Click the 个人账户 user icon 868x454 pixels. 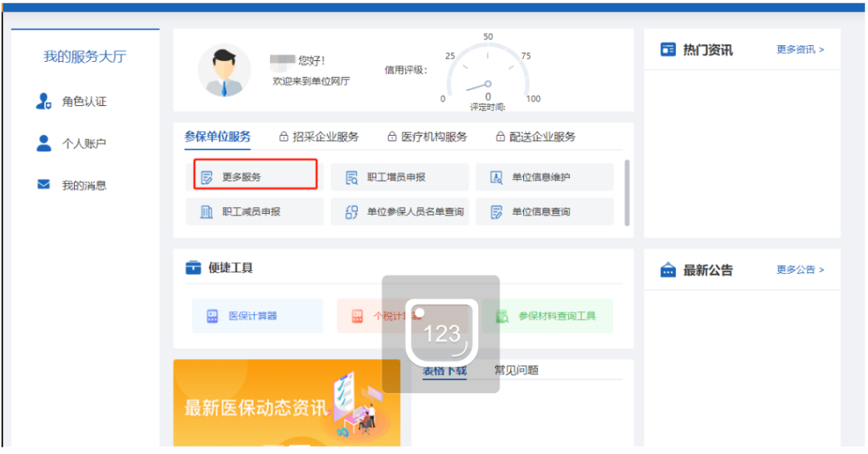tap(43, 143)
